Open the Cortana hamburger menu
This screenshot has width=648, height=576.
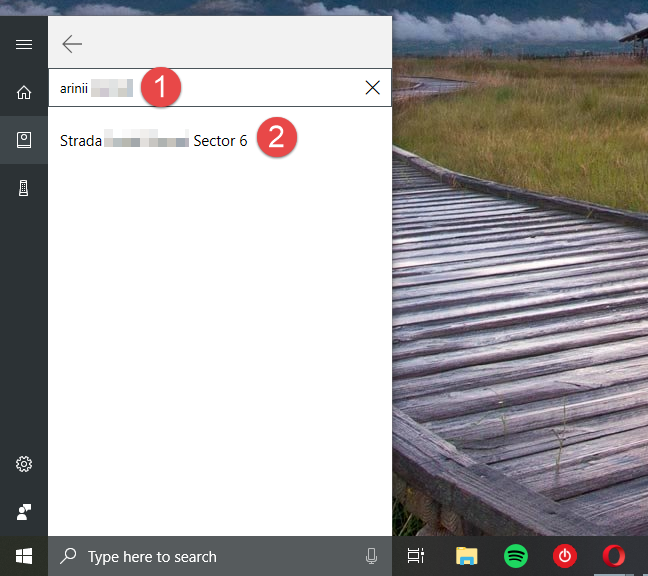tap(24, 44)
